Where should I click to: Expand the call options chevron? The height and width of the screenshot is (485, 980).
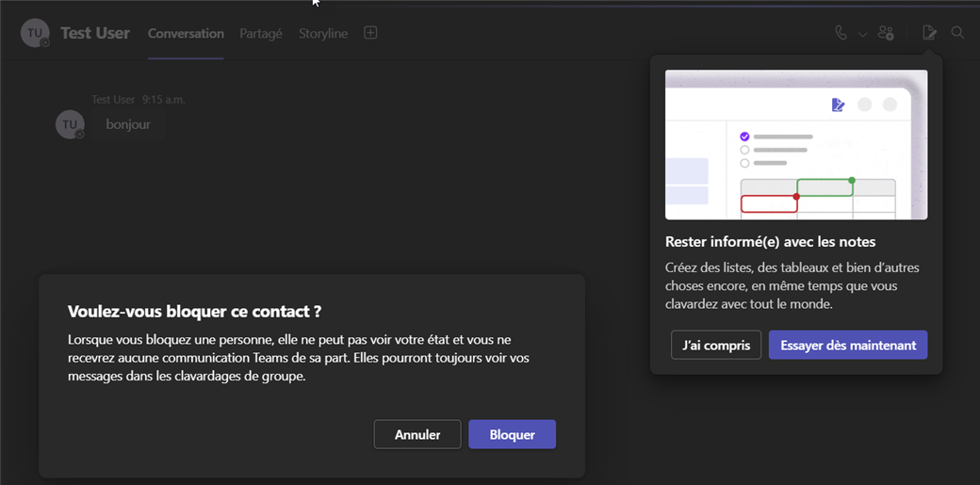(862, 34)
